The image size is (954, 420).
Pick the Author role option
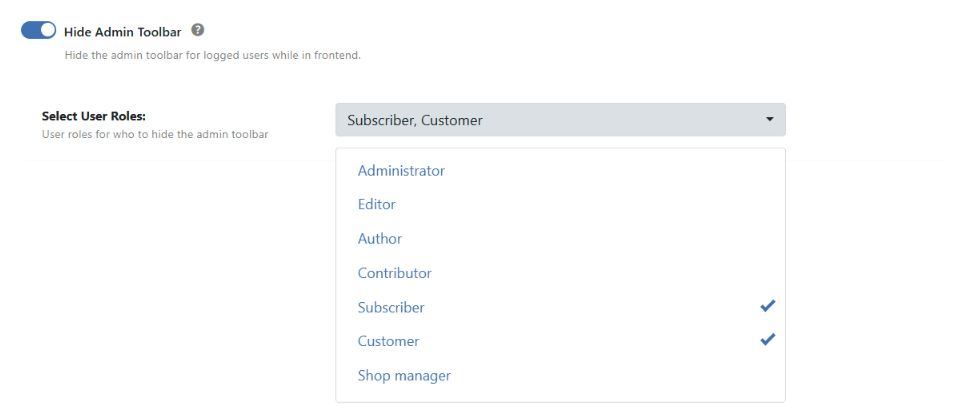click(380, 239)
